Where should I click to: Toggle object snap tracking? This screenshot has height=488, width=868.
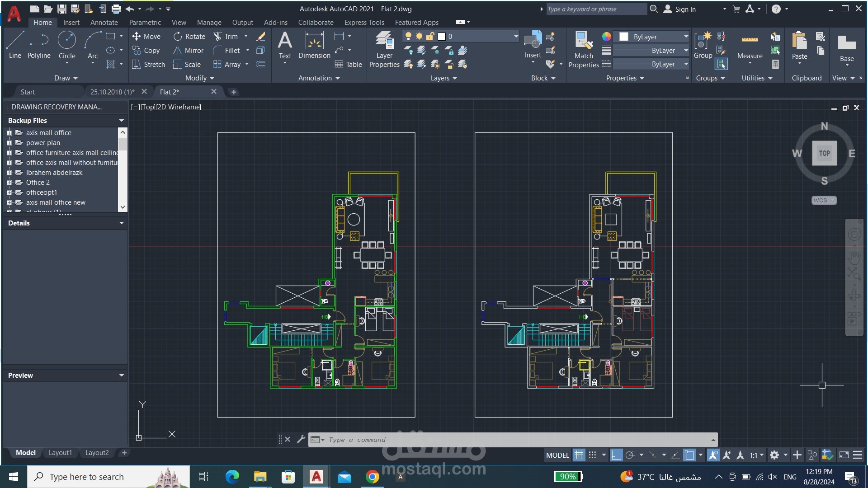675,455
